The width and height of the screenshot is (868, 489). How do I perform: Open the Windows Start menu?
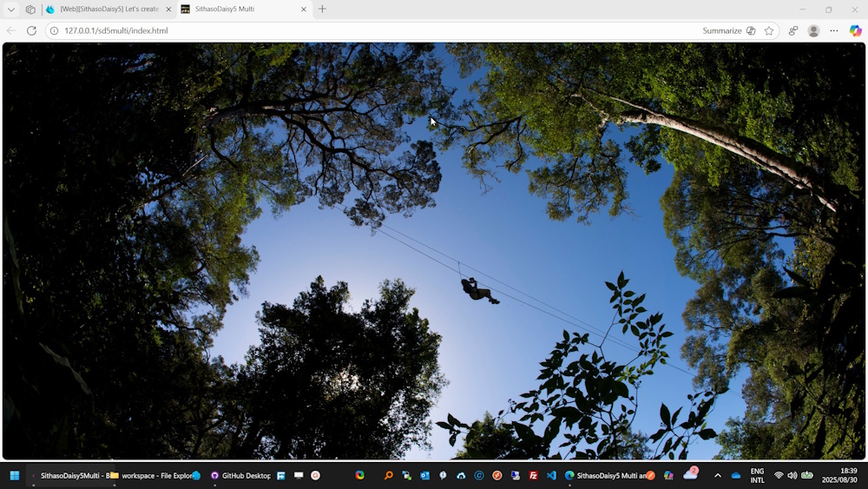[15, 475]
